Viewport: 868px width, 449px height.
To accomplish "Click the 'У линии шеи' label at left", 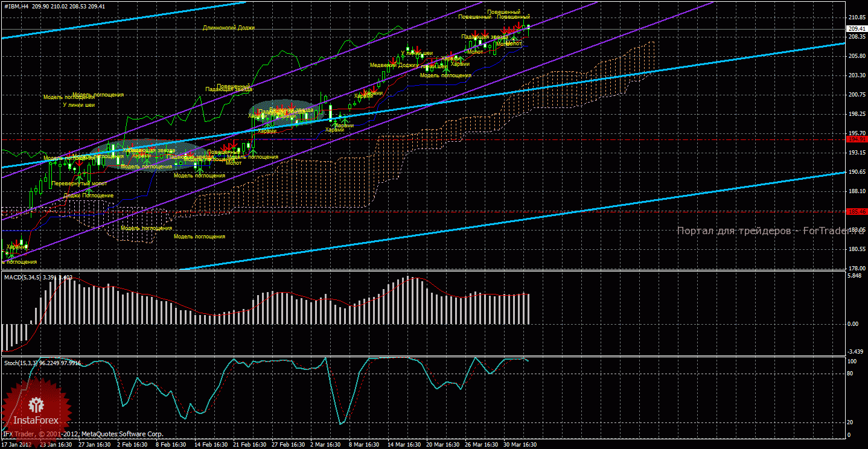I will click(79, 104).
